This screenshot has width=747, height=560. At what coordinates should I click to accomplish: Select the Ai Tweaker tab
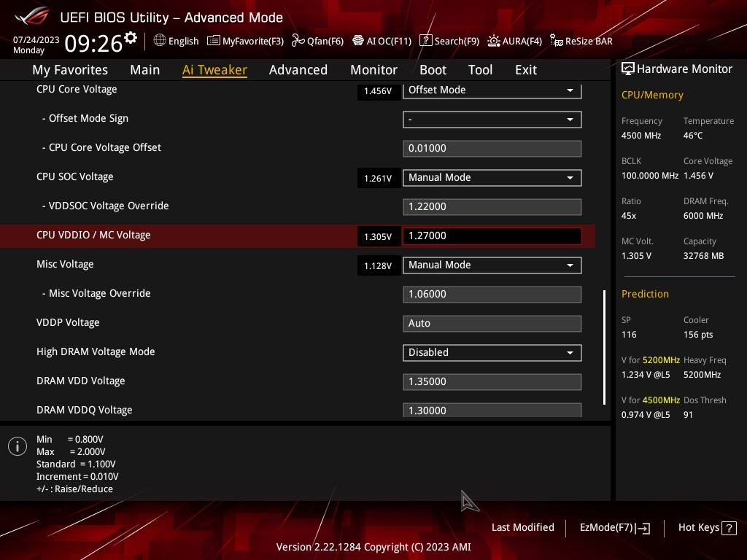tap(215, 70)
